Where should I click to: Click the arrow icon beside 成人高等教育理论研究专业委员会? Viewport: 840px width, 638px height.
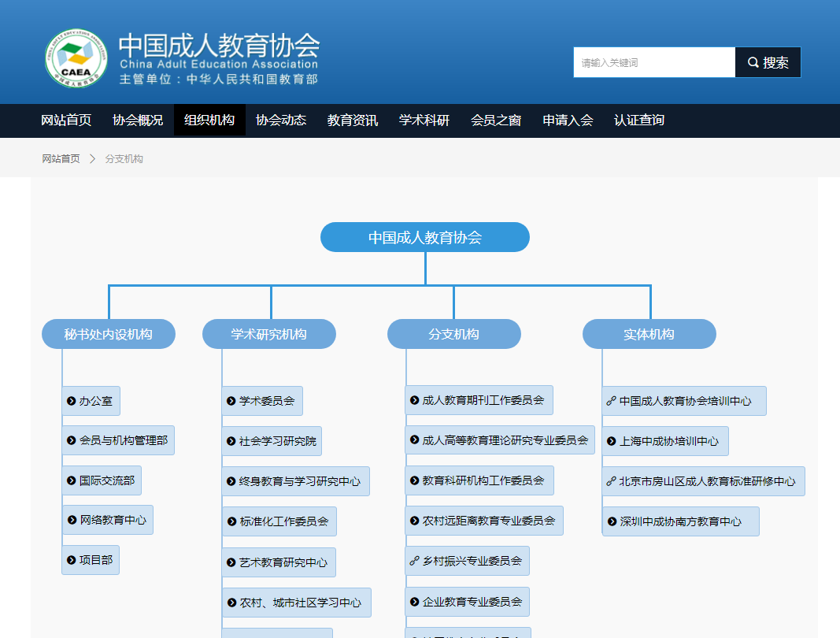415,440
